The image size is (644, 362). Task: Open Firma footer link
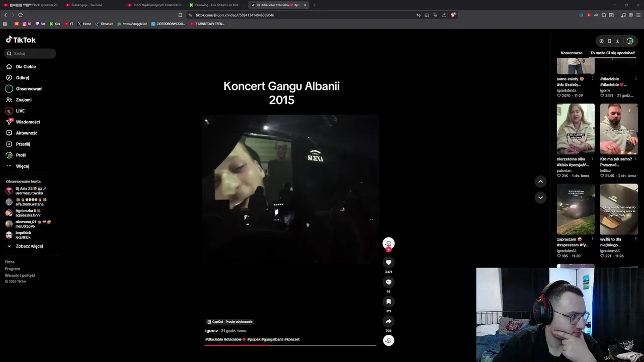click(10, 262)
